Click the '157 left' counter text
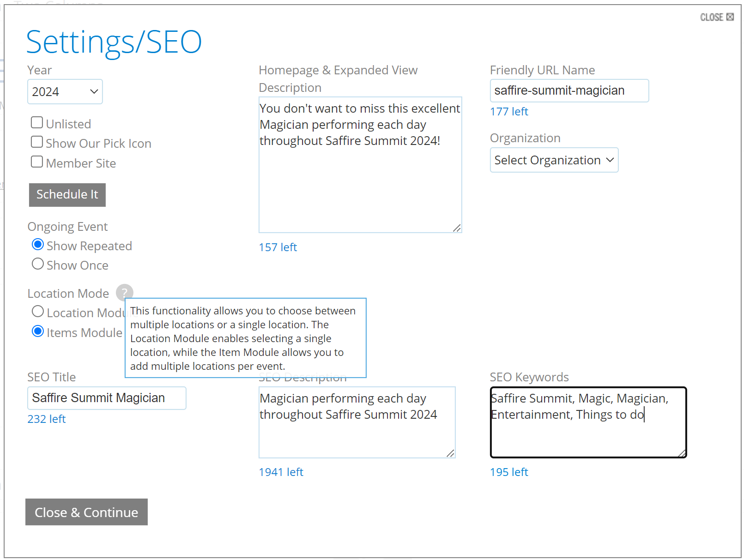 click(x=278, y=247)
